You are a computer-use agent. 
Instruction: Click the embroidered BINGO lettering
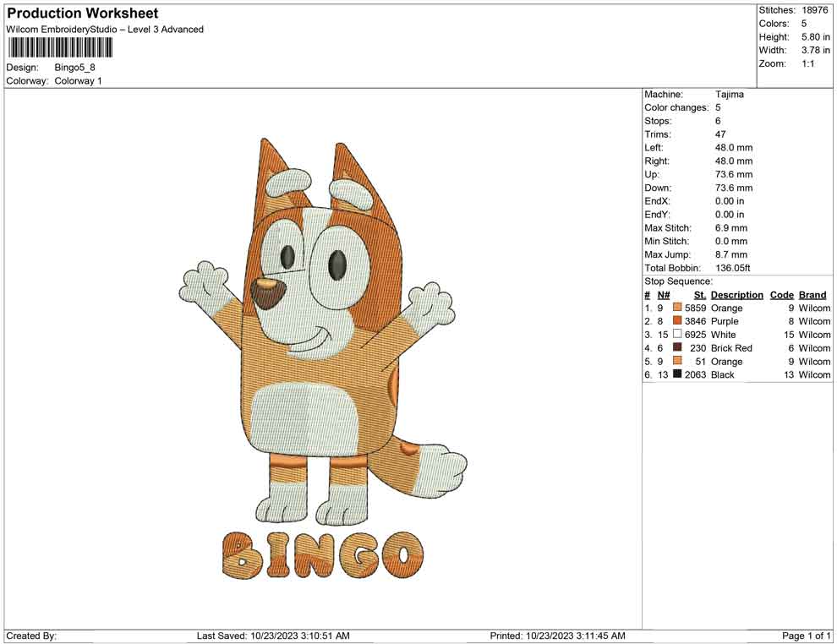coord(322,555)
